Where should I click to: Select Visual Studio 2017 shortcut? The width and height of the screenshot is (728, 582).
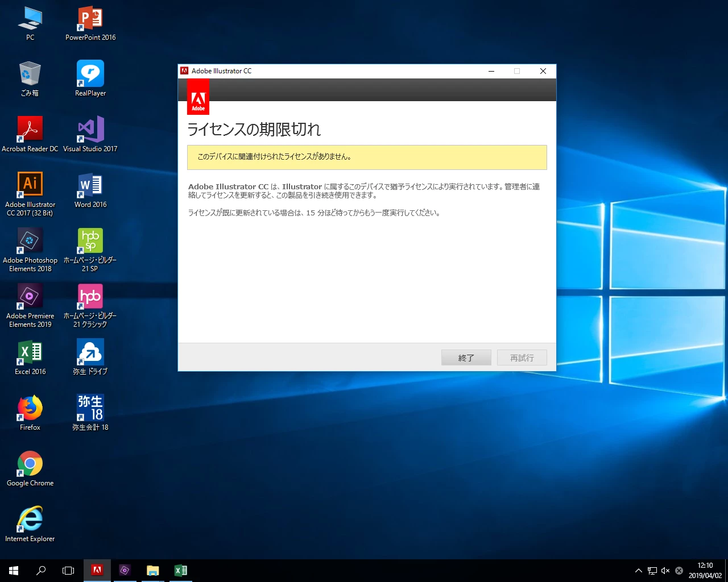point(90,135)
